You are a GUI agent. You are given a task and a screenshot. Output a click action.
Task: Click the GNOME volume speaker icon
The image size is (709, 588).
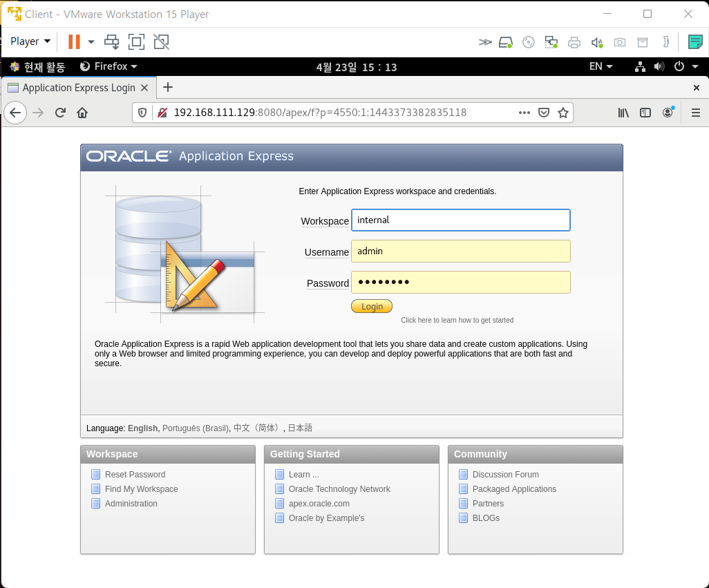659,67
